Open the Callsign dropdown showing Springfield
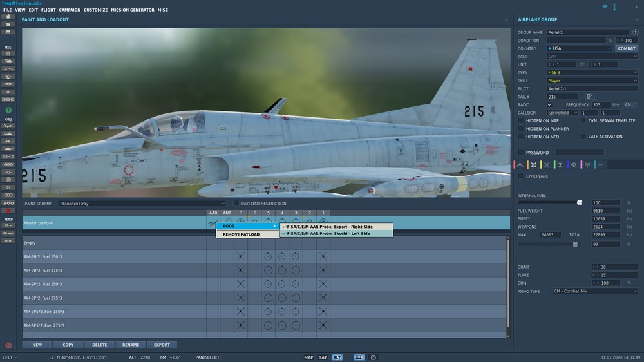This screenshot has height=362, width=644. coord(562,113)
